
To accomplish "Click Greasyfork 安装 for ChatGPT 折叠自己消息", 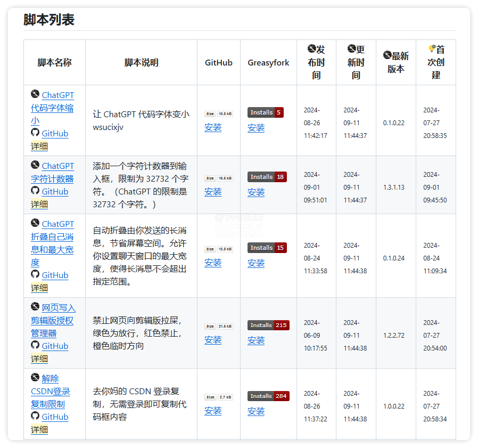I will pos(256,263).
